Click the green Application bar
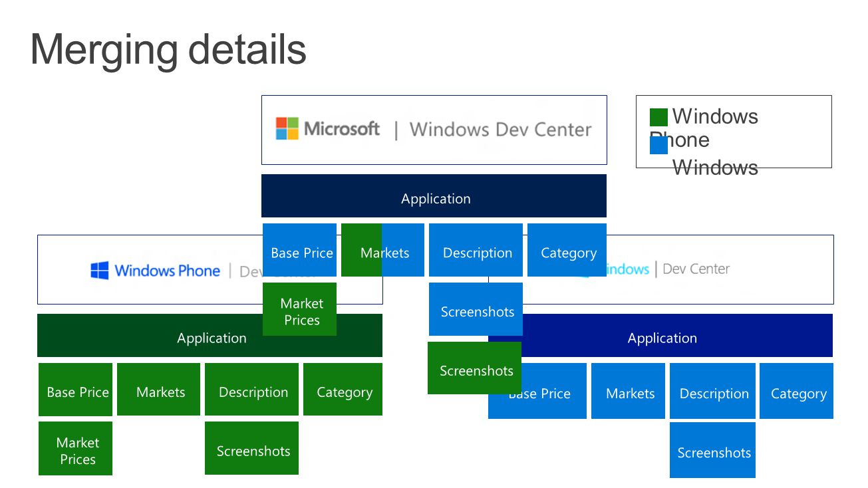868x488 pixels. pos(210,335)
